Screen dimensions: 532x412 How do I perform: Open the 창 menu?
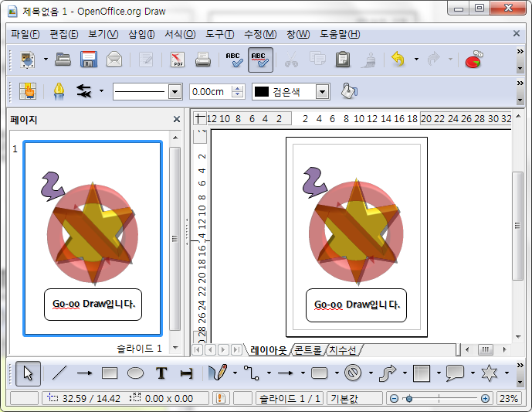(298, 34)
